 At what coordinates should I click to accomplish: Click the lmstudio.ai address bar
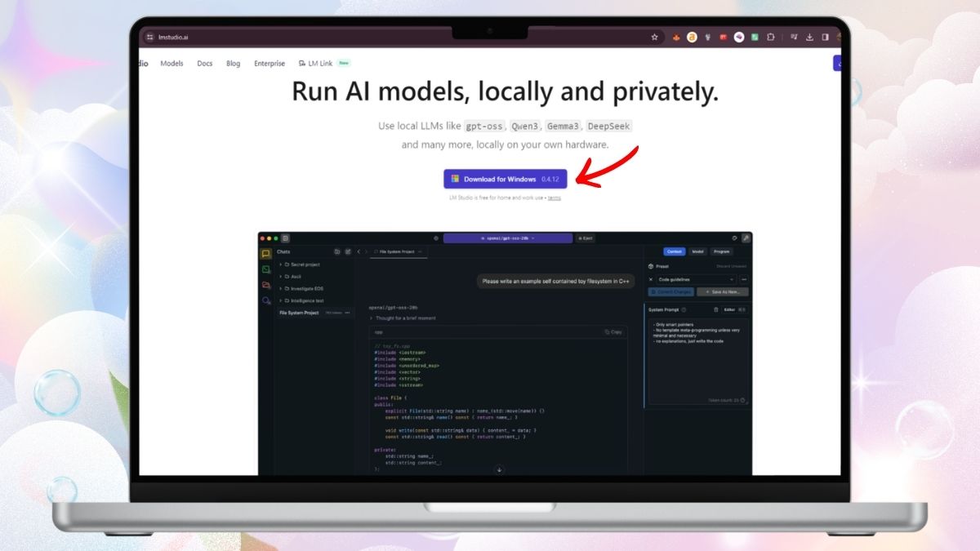pyautogui.click(x=404, y=37)
